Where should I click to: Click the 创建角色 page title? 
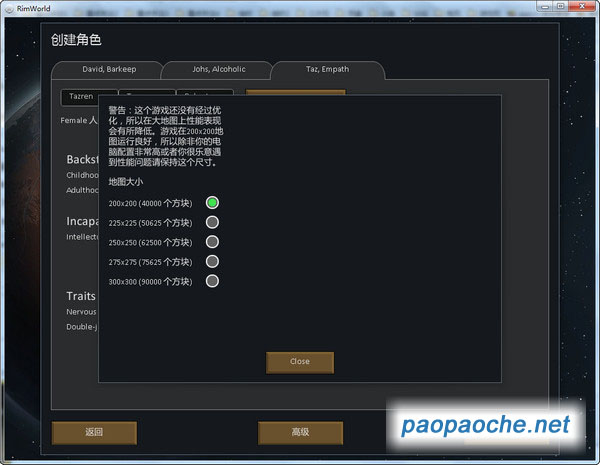(x=76, y=40)
